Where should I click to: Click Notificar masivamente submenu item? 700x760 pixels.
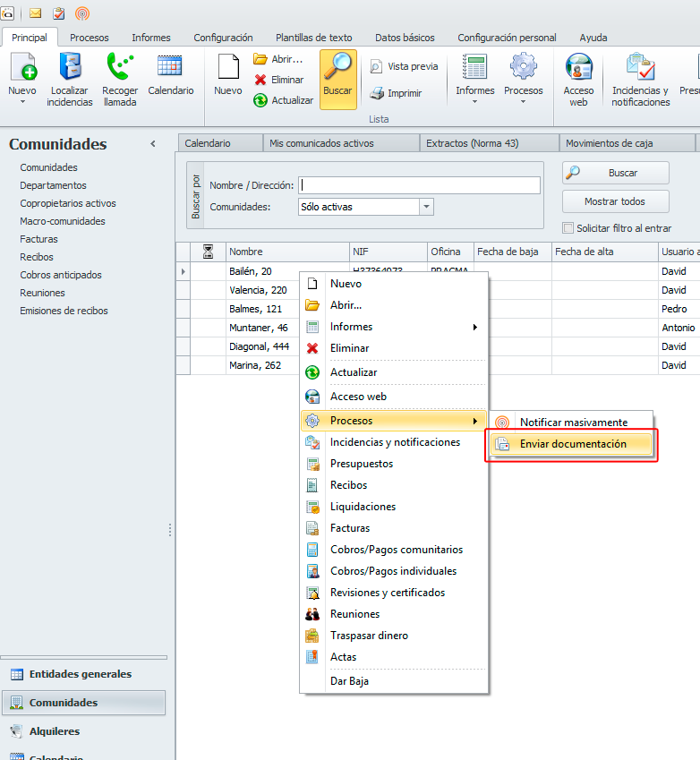(571, 423)
